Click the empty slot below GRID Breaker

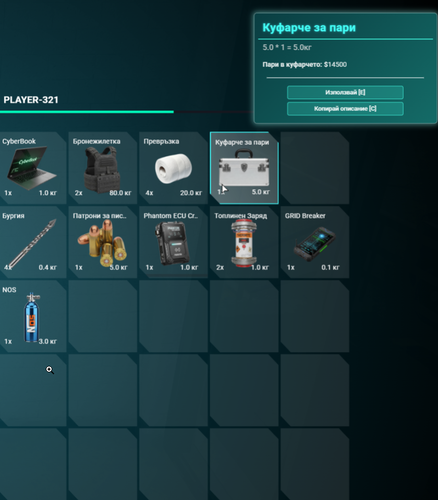[315, 316]
